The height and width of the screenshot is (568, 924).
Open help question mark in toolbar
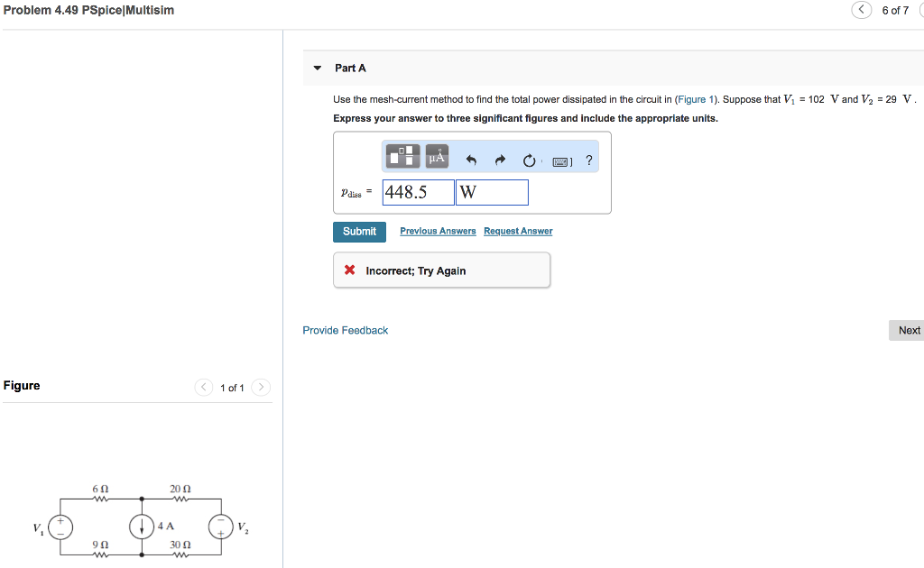point(588,160)
